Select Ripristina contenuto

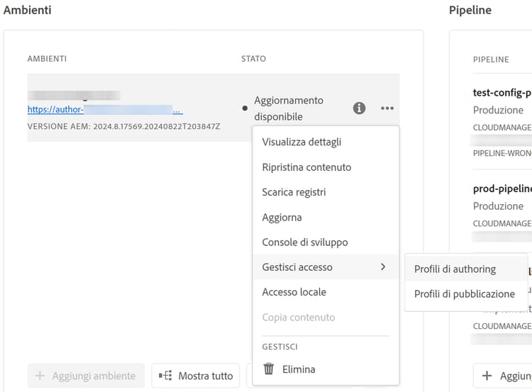coord(306,167)
